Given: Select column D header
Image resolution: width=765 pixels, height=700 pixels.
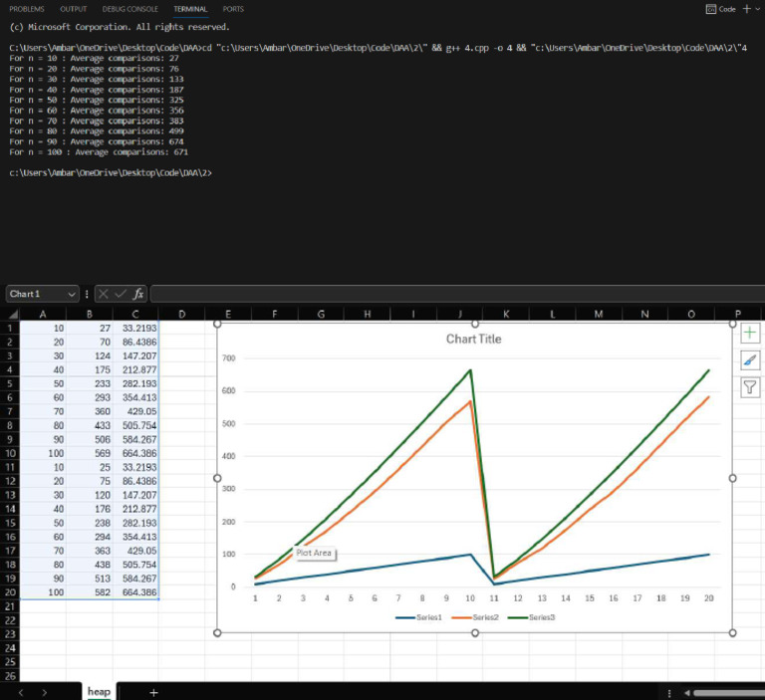Looking at the screenshot, I should [x=182, y=315].
